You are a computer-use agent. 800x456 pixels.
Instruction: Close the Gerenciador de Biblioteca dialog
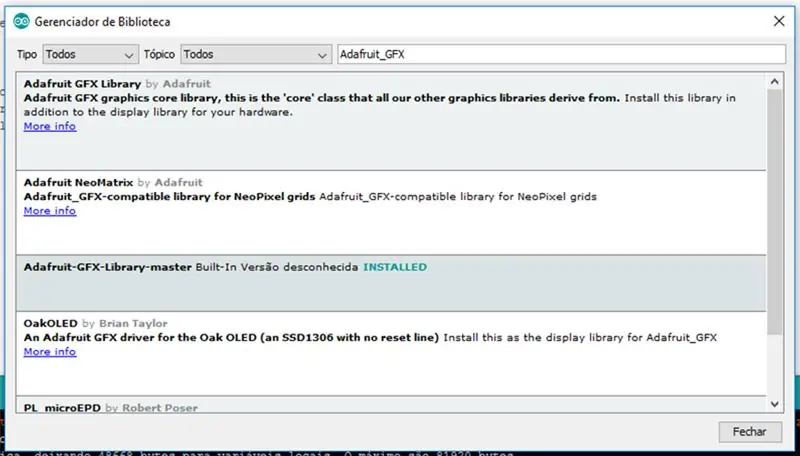[779, 21]
